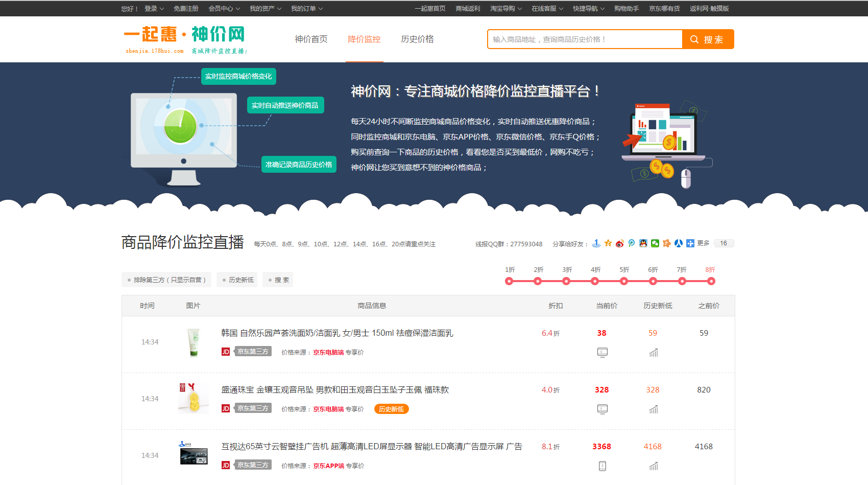Click the JD icon in 盛通珠宝 row
This screenshot has width=868, height=485.
(x=226, y=408)
